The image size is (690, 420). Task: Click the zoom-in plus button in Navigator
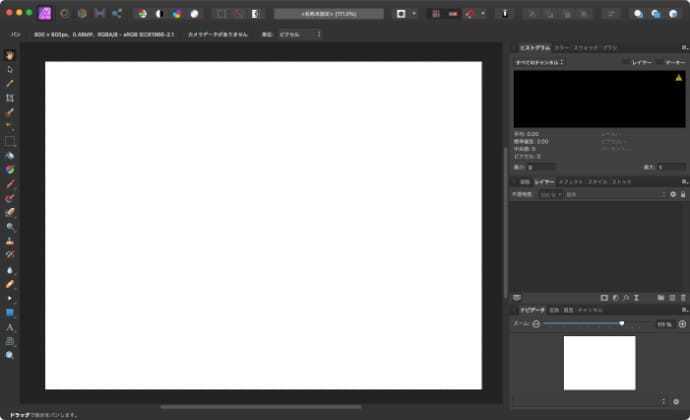tap(682, 324)
